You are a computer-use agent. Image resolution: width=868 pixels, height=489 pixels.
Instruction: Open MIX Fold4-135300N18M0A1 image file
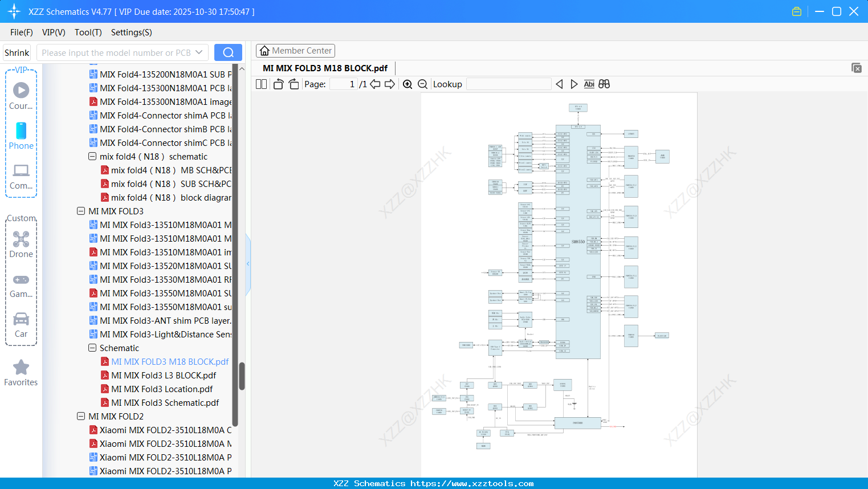point(161,101)
